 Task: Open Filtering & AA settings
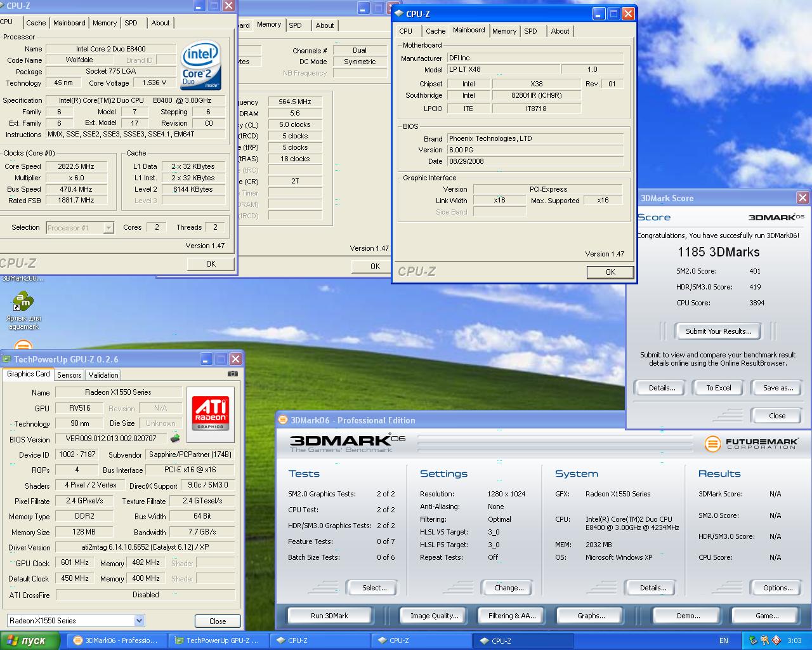coord(512,616)
